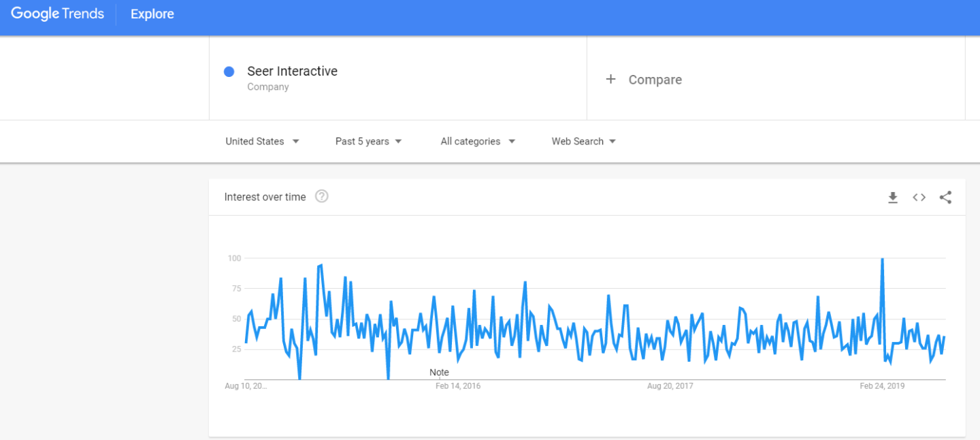The height and width of the screenshot is (440, 980).
Task: Add a Compare search term
Action: 655,80
